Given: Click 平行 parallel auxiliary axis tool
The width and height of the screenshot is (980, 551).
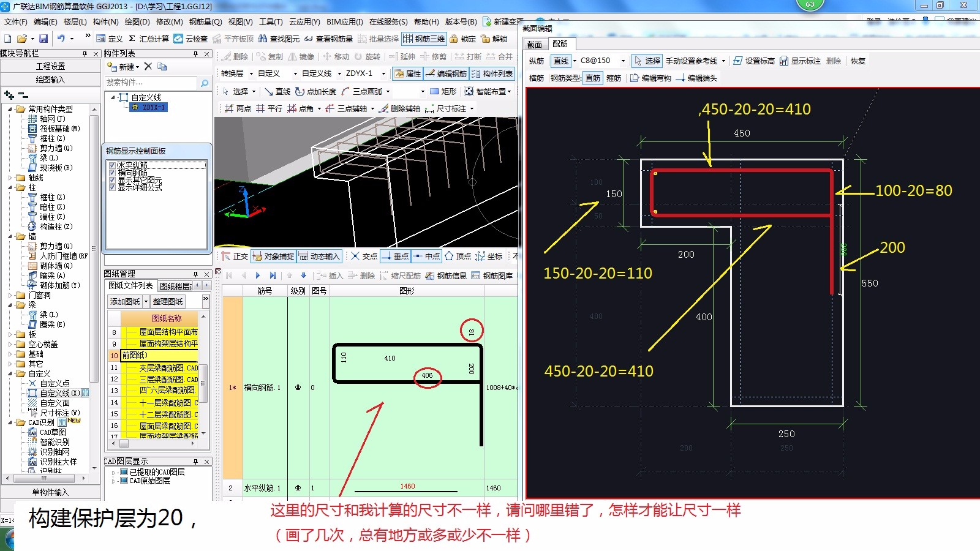Looking at the screenshot, I should 269,108.
